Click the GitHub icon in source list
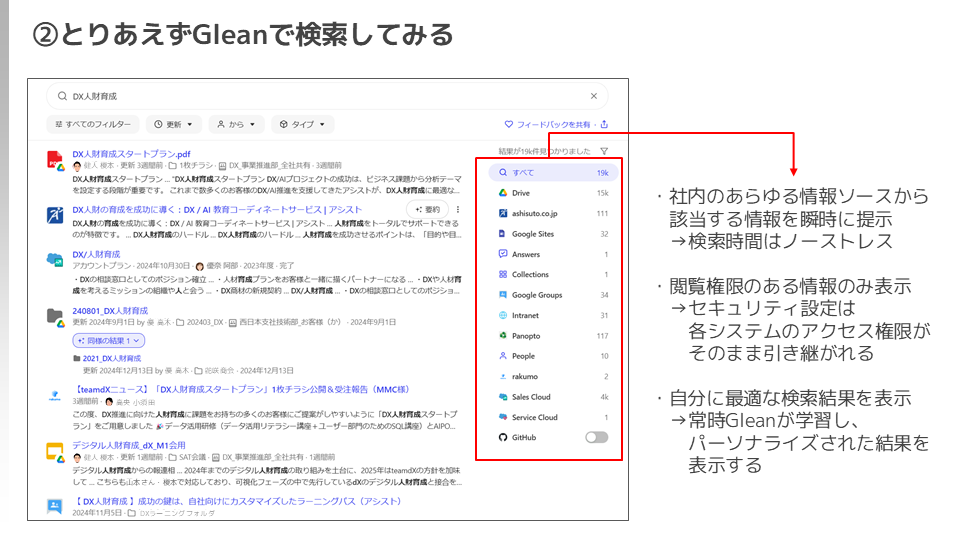Image resolution: width=960 pixels, height=540 pixels. pos(503,437)
